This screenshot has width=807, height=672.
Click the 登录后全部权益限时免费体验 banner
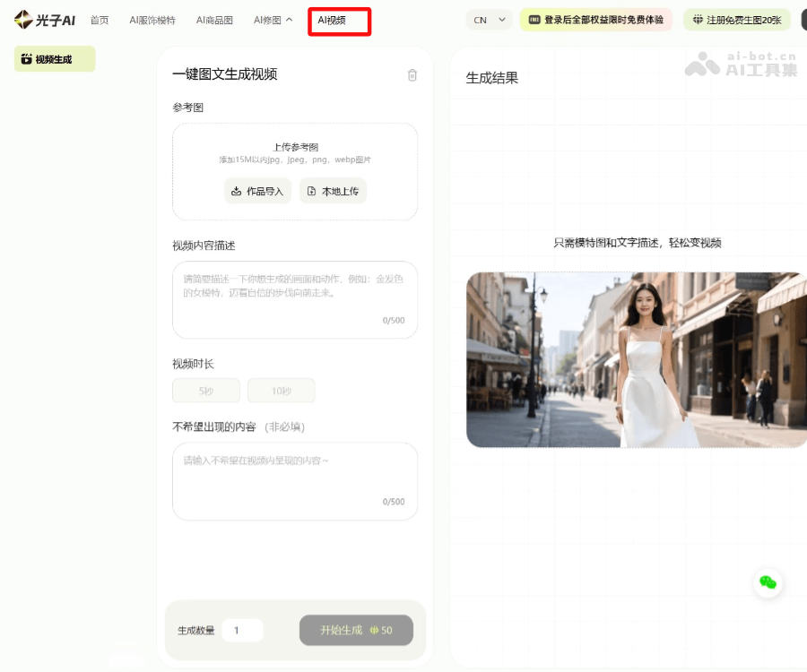coord(595,20)
